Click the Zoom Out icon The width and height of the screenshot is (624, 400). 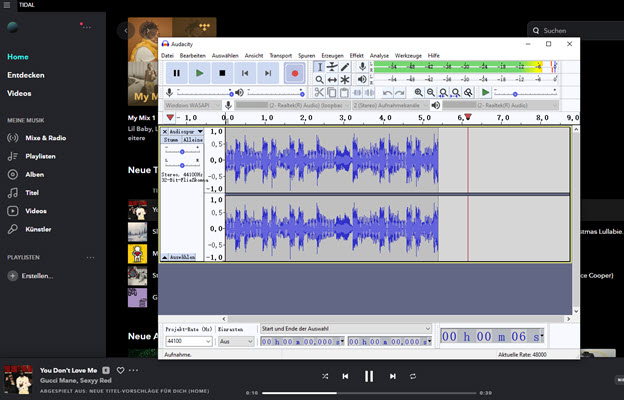pyautogui.click(x=431, y=93)
